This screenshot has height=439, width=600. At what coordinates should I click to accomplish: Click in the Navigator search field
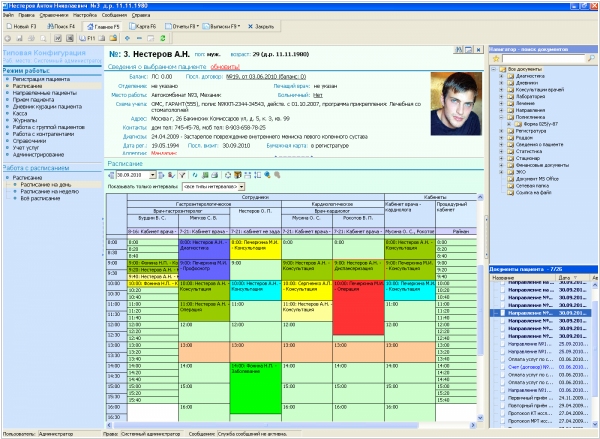click(x=543, y=59)
